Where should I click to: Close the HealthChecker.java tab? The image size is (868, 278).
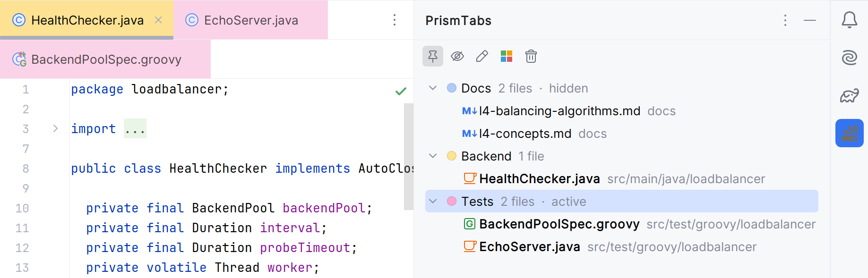tap(158, 20)
